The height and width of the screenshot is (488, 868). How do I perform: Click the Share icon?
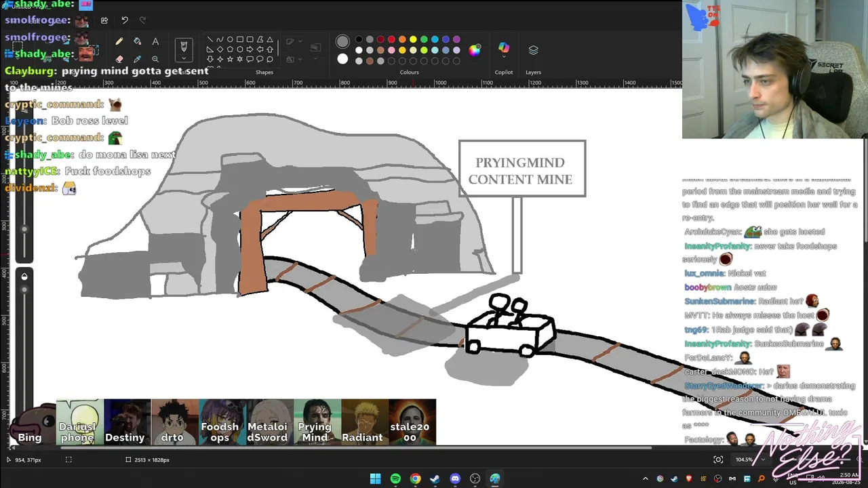[104, 20]
